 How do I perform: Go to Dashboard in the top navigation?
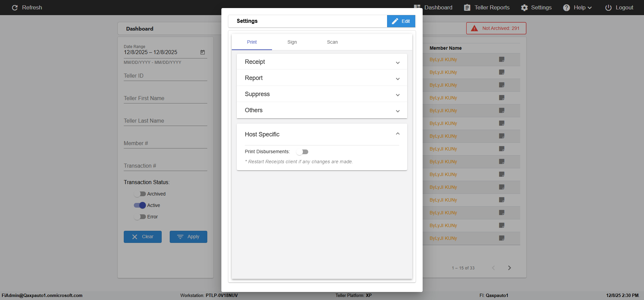(x=433, y=7)
